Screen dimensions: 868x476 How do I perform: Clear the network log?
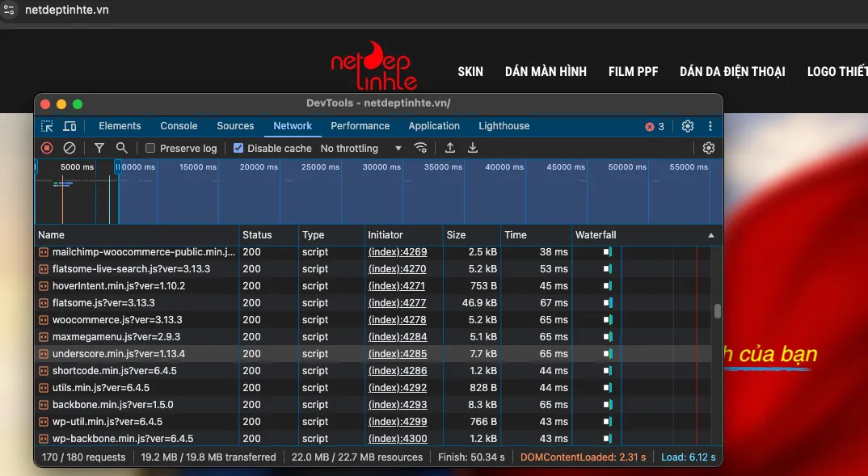70,148
